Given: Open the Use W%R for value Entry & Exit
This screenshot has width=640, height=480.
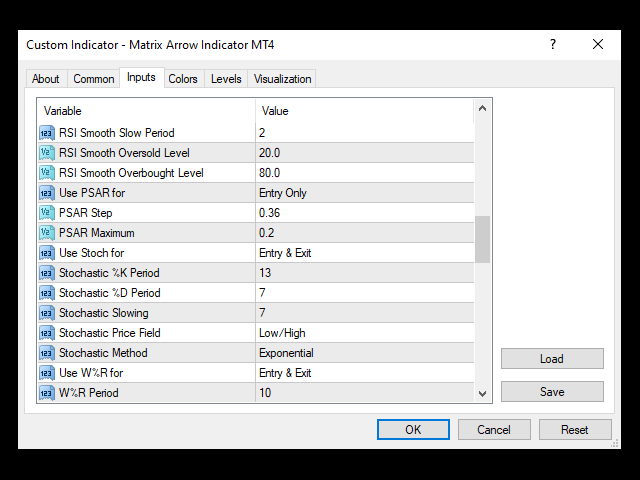Looking at the screenshot, I should [365, 373].
